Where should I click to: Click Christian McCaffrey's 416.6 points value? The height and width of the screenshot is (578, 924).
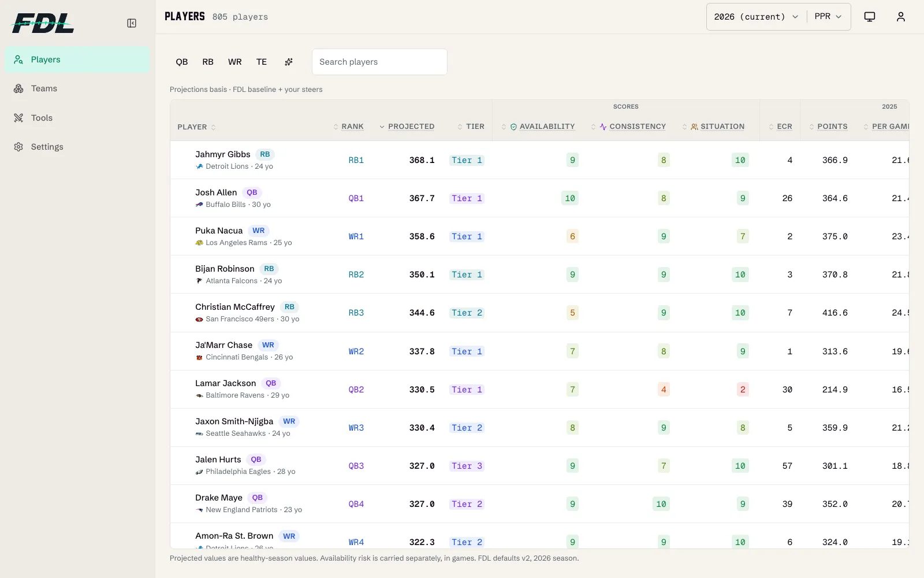click(835, 313)
